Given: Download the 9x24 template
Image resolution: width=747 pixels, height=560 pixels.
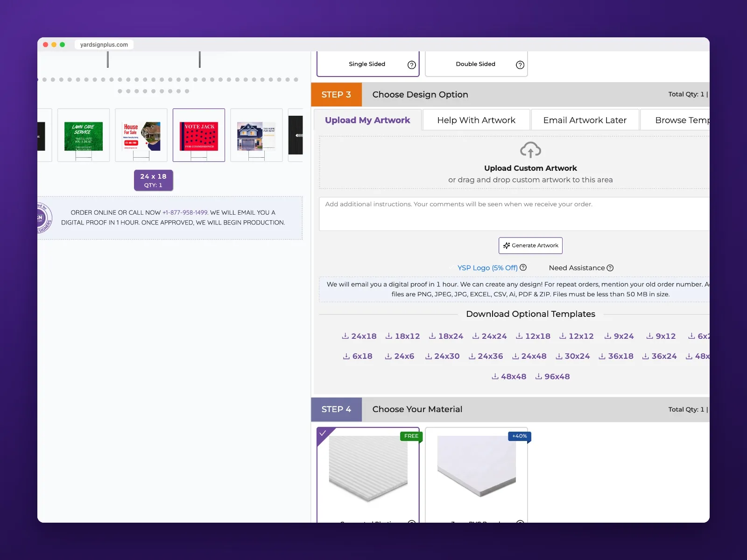Looking at the screenshot, I should (x=619, y=336).
